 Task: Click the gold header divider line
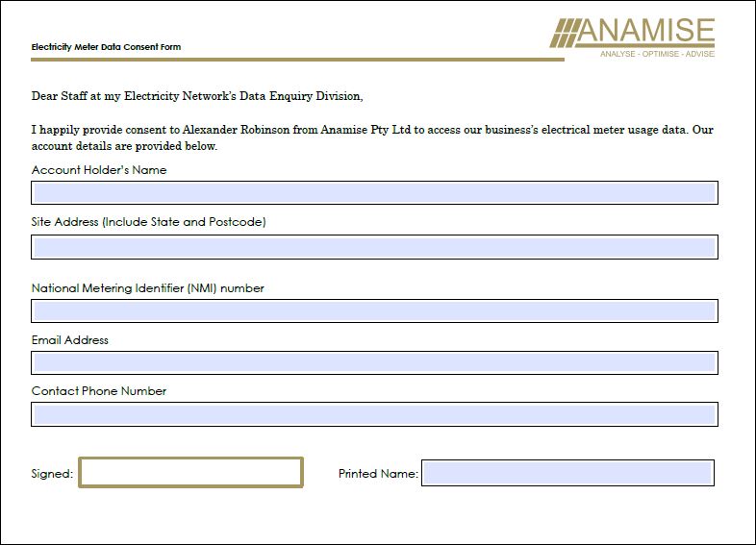[x=297, y=60]
